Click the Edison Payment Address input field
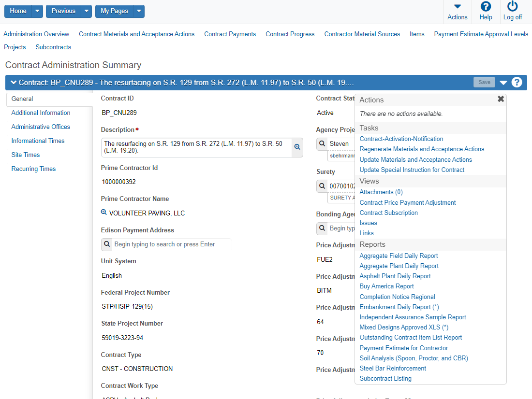Screen dimensions: 532x399 (x=172, y=244)
